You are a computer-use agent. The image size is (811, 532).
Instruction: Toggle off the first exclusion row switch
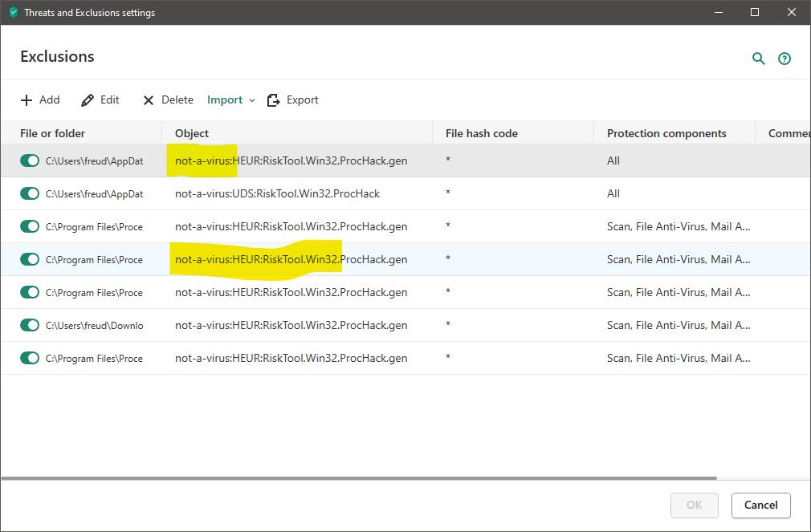coord(30,160)
